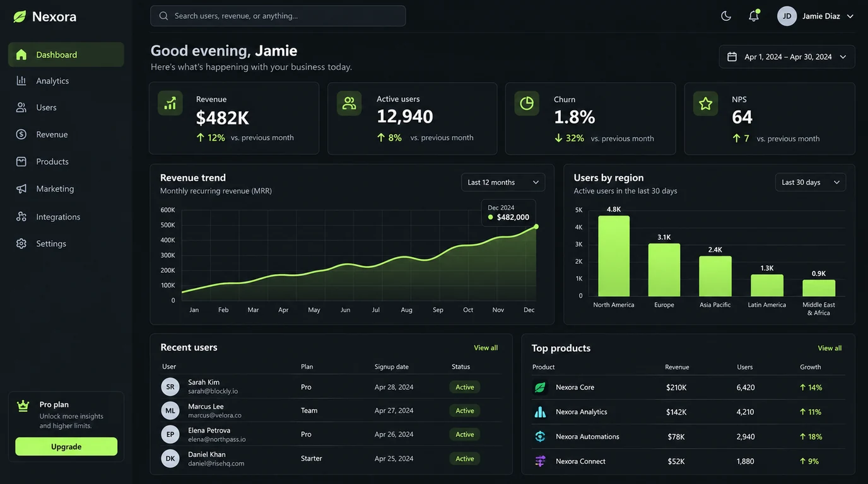Click the Integrations icon in sidebar
The width and height of the screenshot is (868, 484).
coord(21,216)
